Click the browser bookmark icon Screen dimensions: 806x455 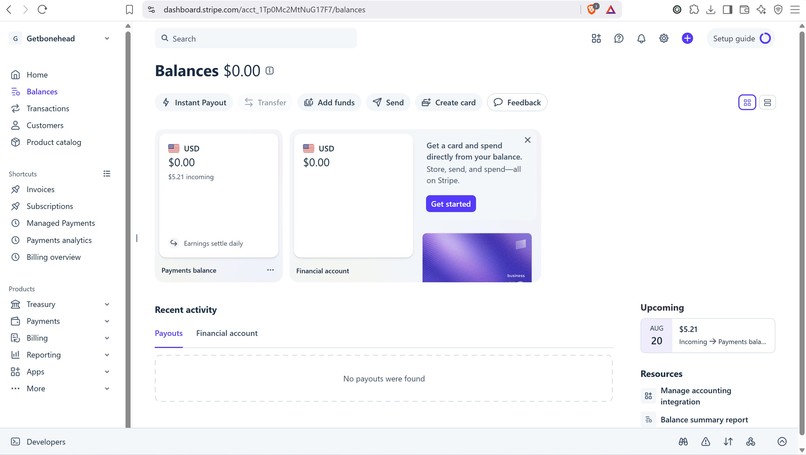coord(130,9)
